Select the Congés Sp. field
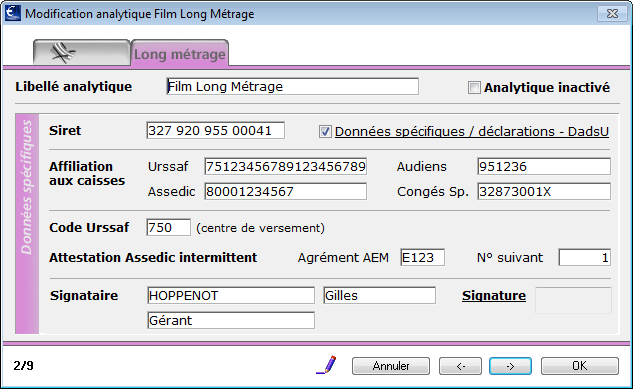Viewport: 633px width, 389px height. point(544,191)
